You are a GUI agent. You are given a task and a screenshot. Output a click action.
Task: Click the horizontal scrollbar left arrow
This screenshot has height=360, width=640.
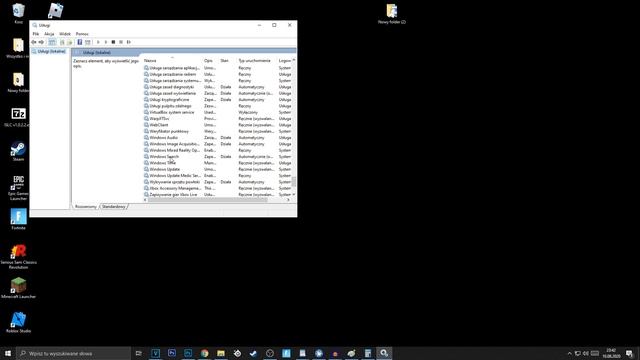tap(145, 200)
